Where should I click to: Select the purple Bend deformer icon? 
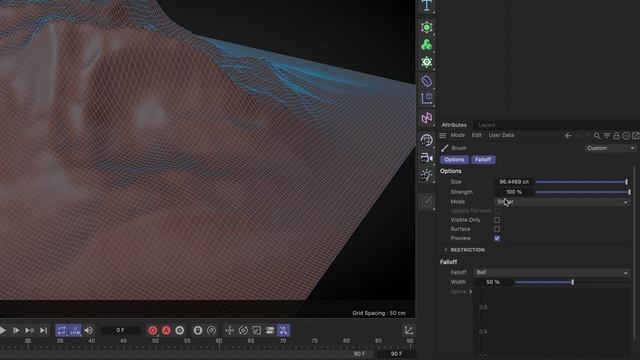pos(427,81)
